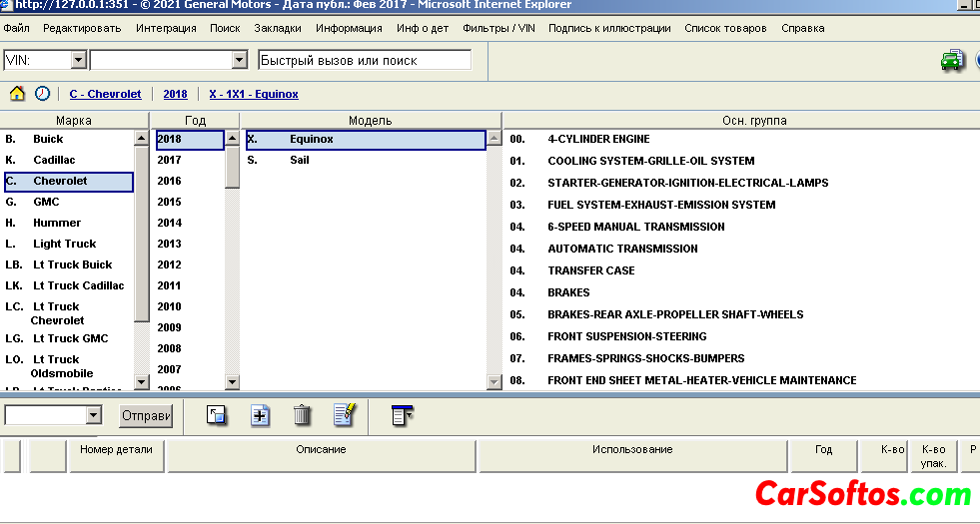Click the home icon in breadcrumb bar
980x524 pixels.
pos(17,94)
